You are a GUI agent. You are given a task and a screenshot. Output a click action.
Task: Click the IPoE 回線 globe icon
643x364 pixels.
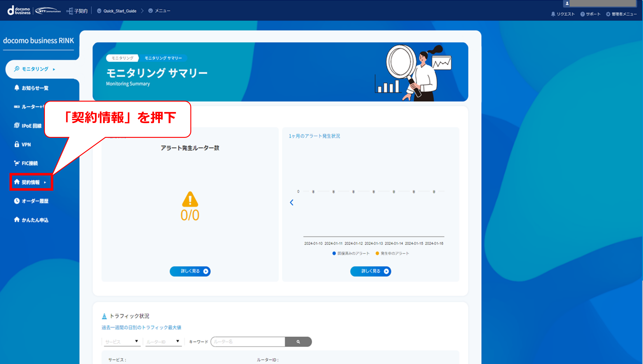(17, 125)
